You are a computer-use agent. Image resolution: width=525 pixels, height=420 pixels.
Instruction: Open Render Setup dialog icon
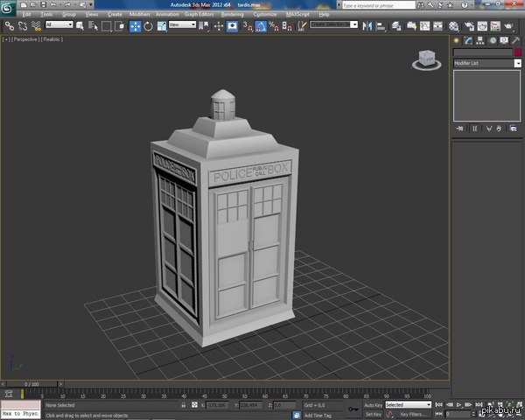point(469,26)
